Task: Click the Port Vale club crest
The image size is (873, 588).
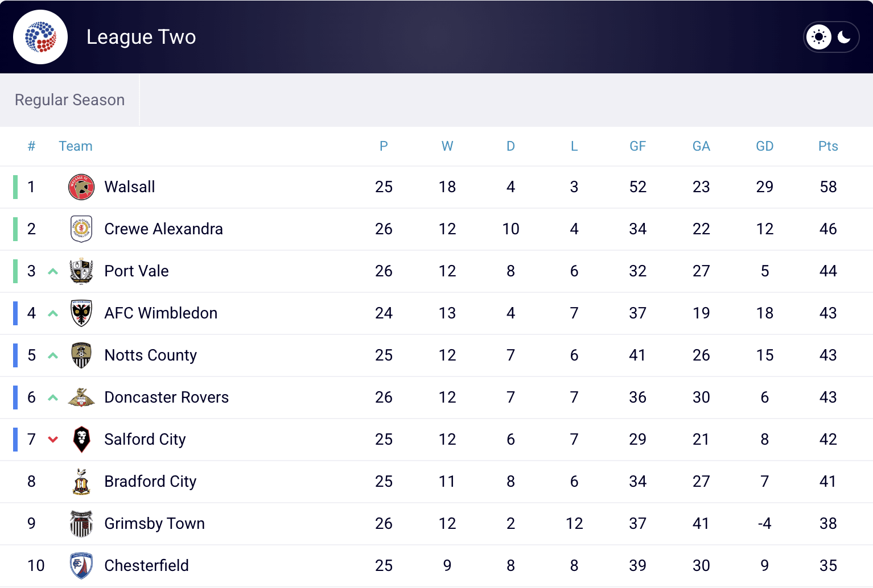Action: point(81,271)
